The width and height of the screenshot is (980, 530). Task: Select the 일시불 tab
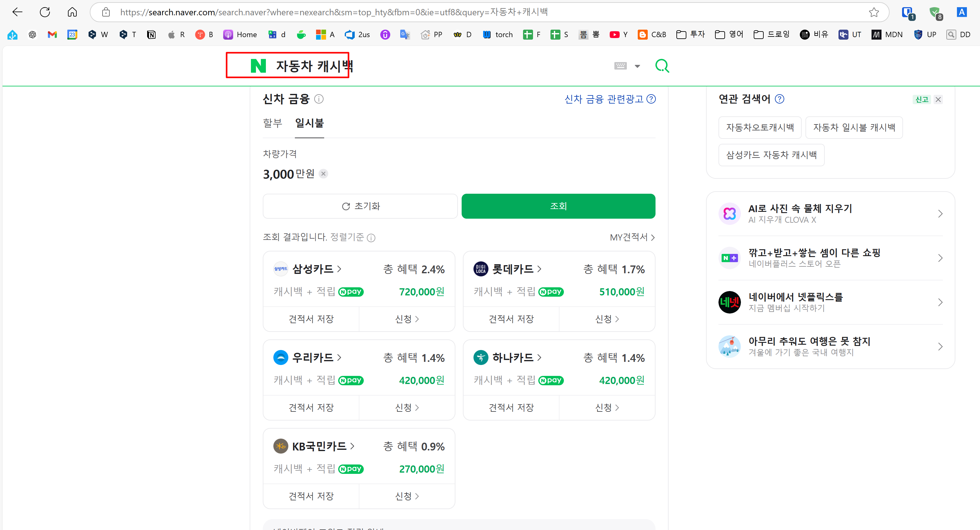click(309, 123)
